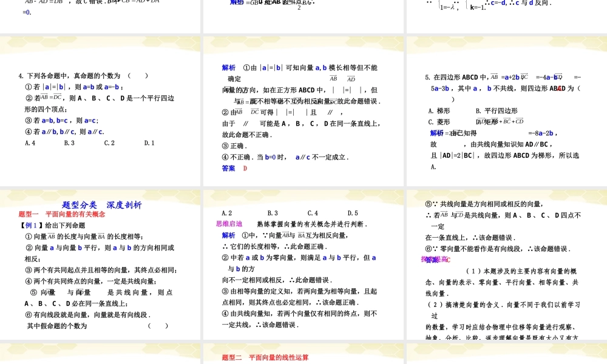Click the line '② 中若 a 或 b 为零向量'
The image size is (607, 364).
[299, 258]
